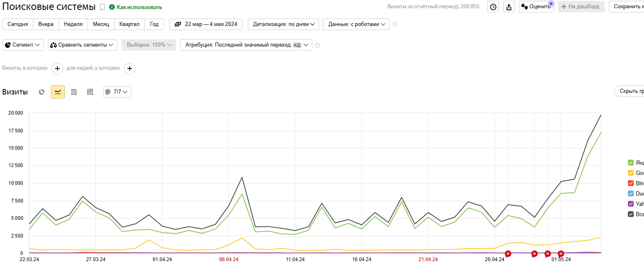Select the Квартал period tab
644x271 pixels.
[x=129, y=24]
